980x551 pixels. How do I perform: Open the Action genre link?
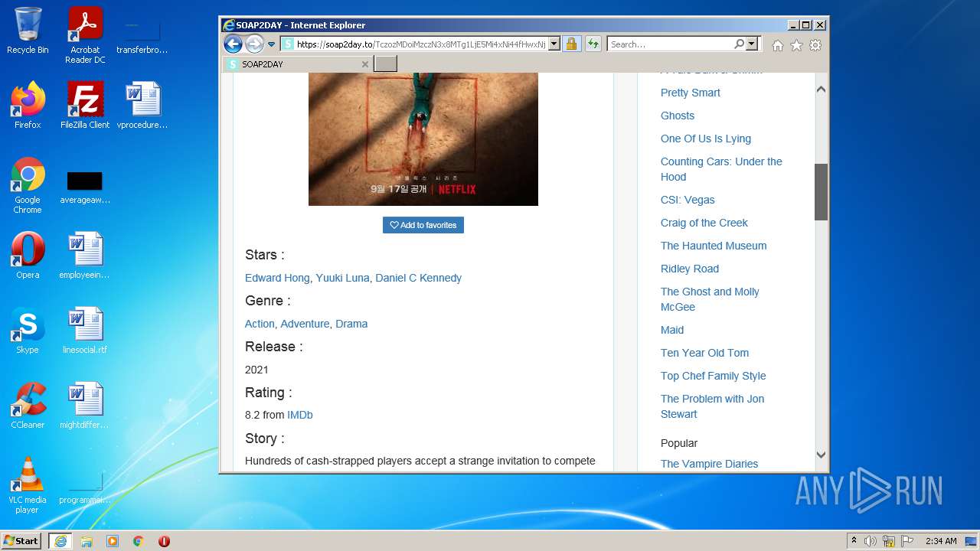(x=260, y=324)
